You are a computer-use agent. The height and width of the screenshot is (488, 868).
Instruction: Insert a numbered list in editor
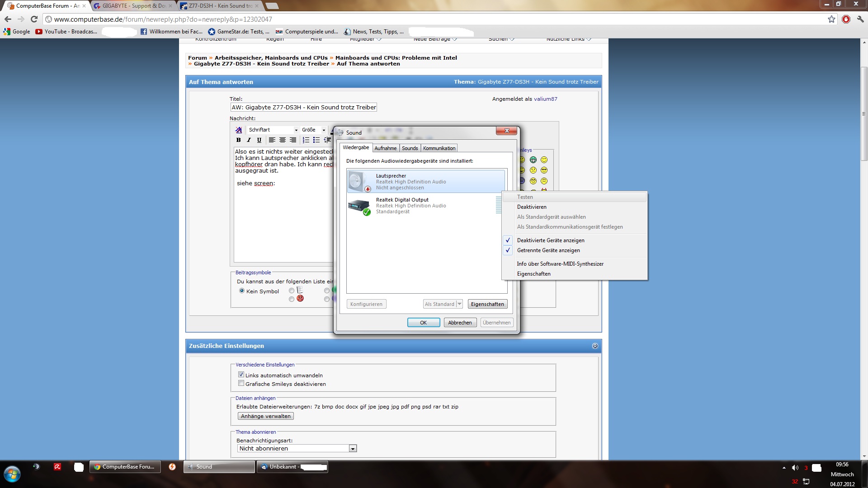click(306, 140)
